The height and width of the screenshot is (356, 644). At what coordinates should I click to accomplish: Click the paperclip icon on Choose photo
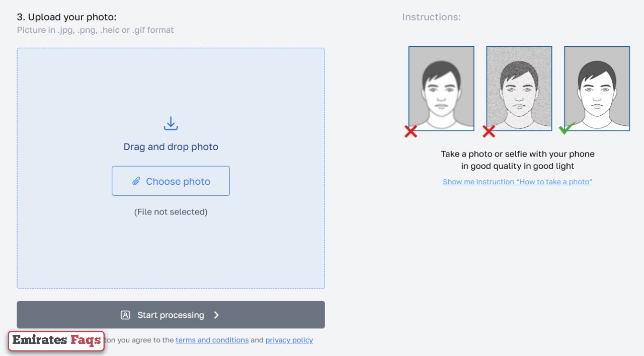[136, 181]
